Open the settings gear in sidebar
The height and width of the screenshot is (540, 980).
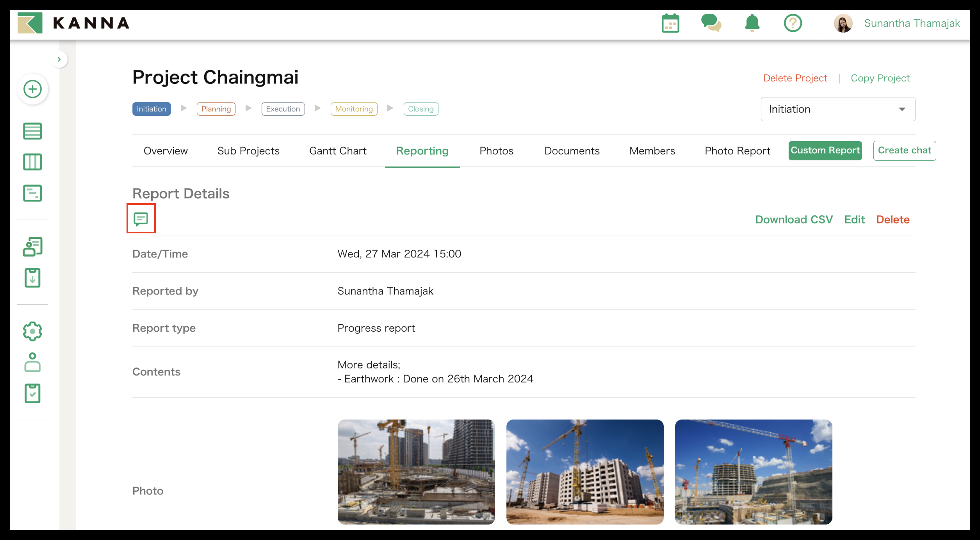coord(33,331)
